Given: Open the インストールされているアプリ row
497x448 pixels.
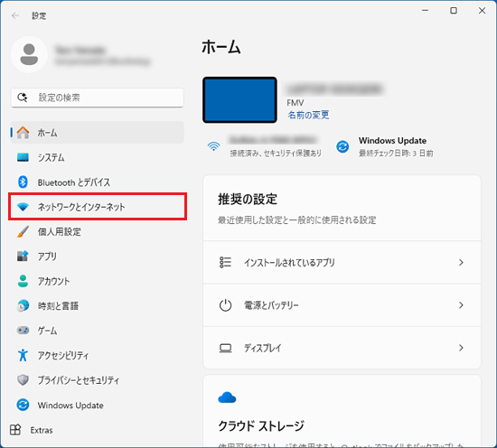Looking at the screenshot, I should point(342,262).
